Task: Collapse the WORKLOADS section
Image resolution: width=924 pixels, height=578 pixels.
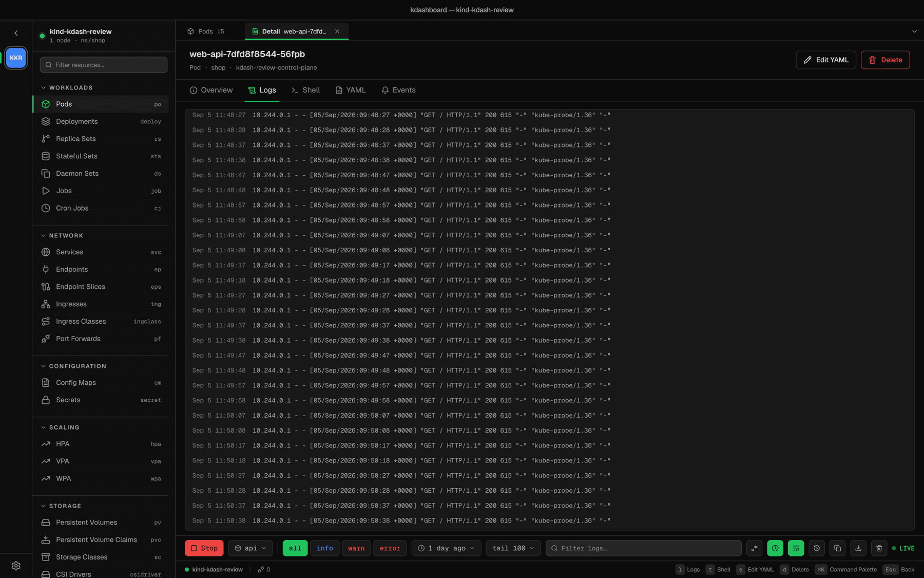Action: pyautogui.click(x=67, y=88)
